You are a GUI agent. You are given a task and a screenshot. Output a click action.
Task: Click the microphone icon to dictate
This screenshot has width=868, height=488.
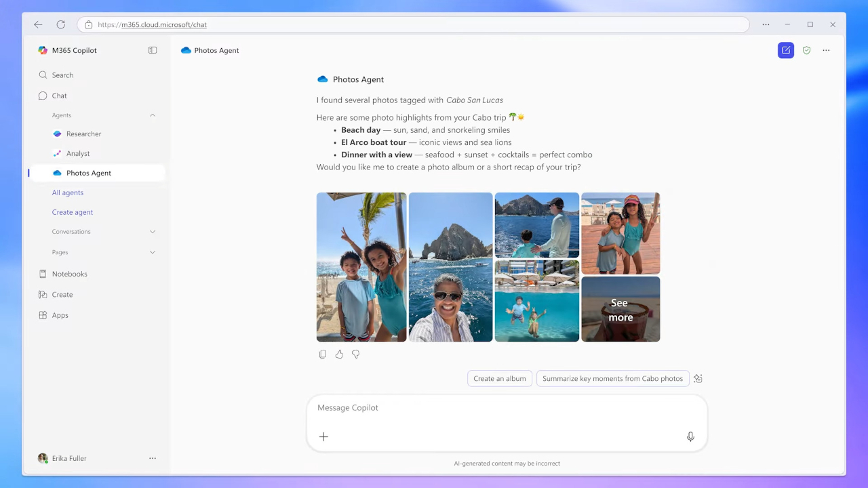(x=690, y=436)
